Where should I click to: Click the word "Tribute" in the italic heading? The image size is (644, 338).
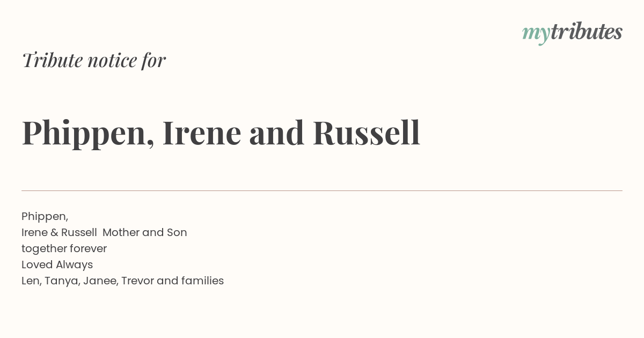pyautogui.click(x=52, y=60)
